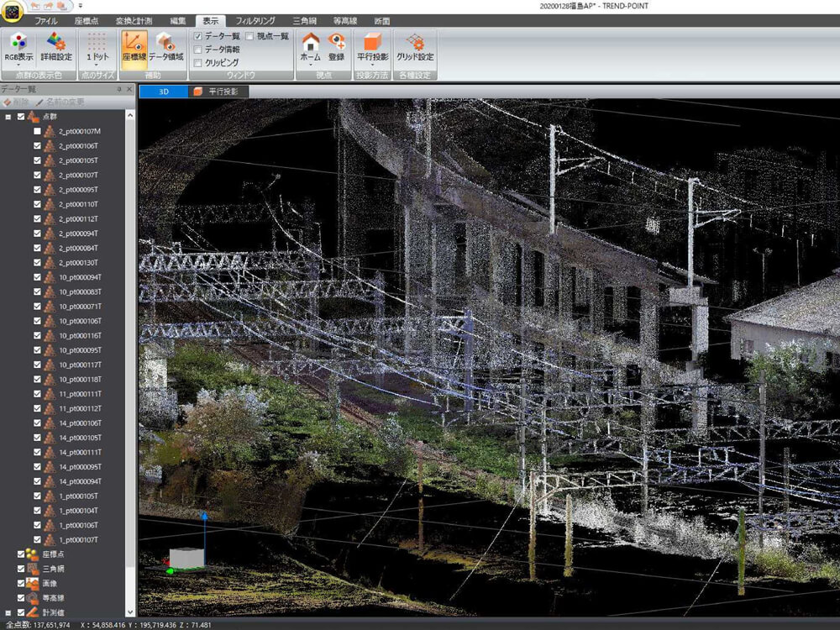The width and height of the screenshot is (840, 630).
Task: Uncheck the データ一覧 window checkbox
Action: coord(197,36)
